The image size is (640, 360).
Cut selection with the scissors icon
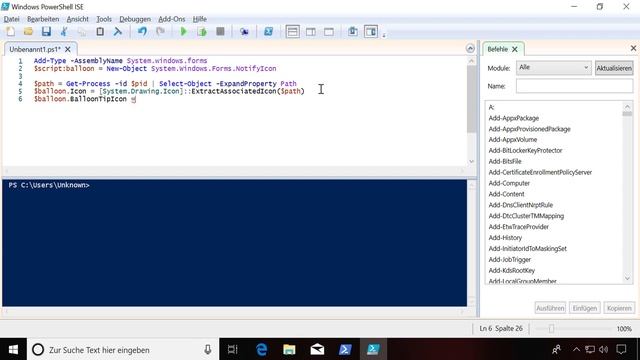pyautogui.click(x=64, y=31)
